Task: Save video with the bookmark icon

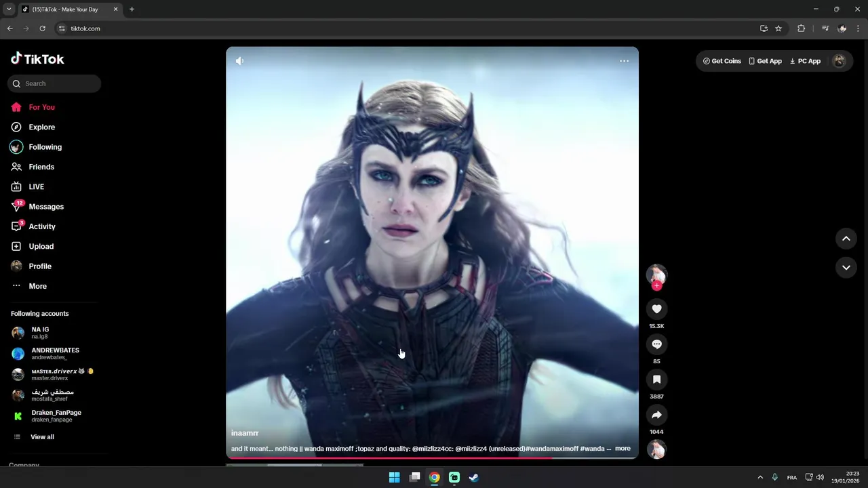Action: 656,380
